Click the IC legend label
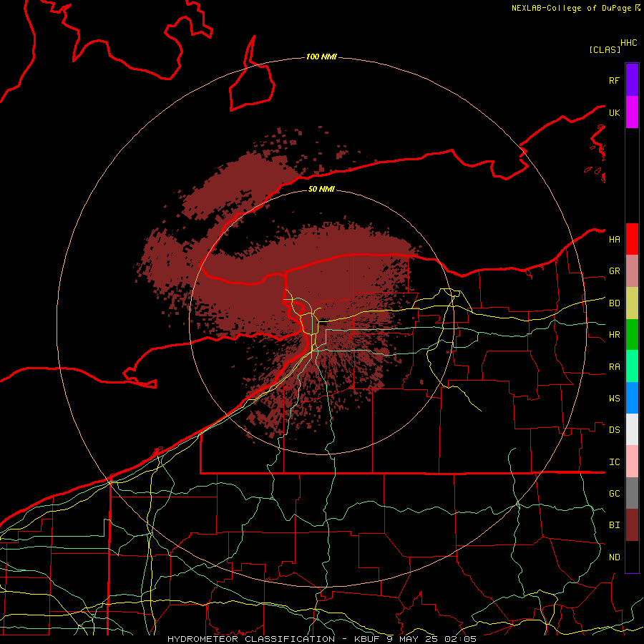Screen dimensions: 644x644 pos(615,462)
